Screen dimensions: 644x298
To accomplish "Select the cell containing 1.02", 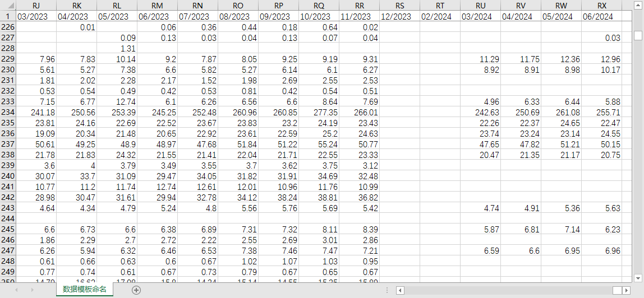I will coord(238,262).
